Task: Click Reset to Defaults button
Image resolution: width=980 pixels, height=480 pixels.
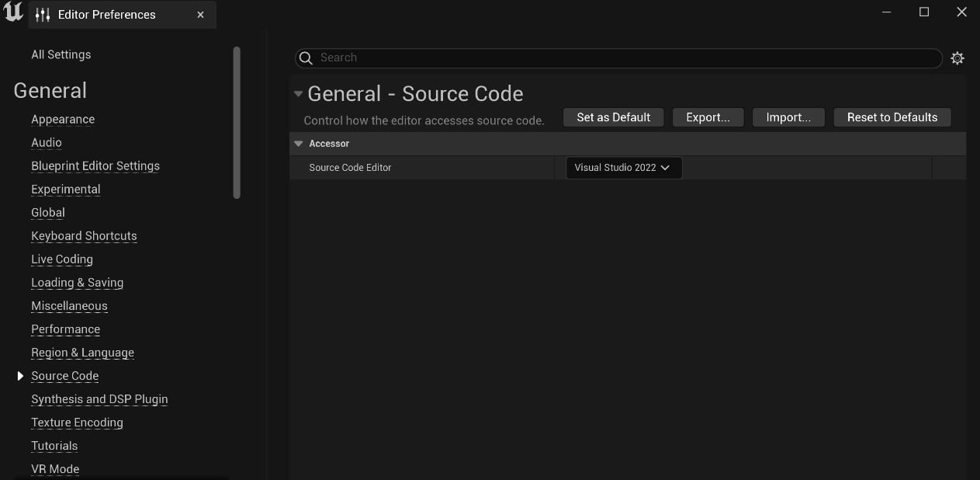Action: point(892,117)
